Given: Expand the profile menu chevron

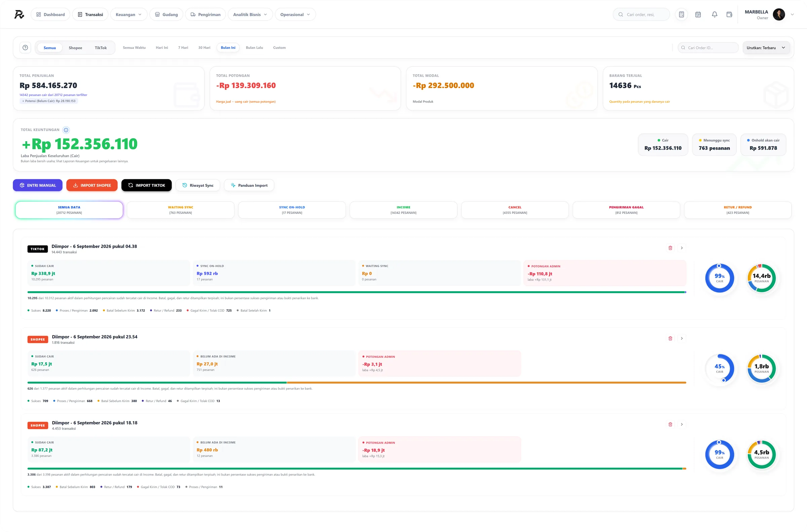Looking at the screenshot, I should coord(793,14).
